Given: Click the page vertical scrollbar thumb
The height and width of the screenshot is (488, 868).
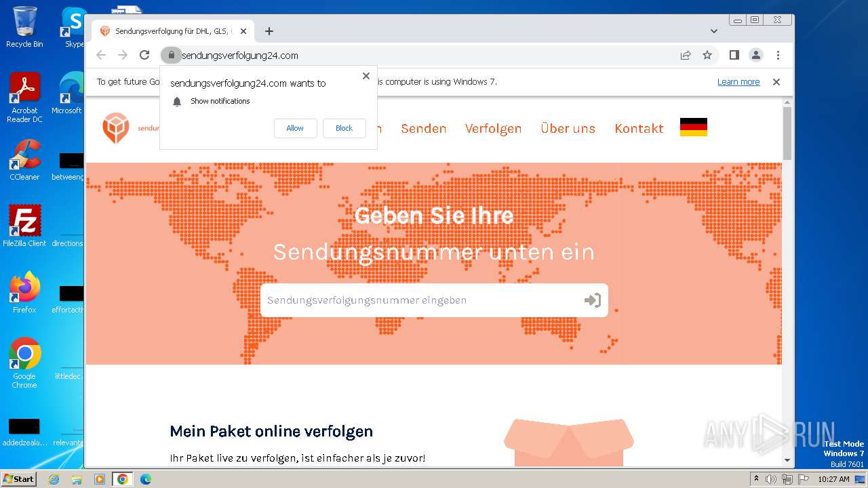Looking at the screenshot, I should point(787,133).
